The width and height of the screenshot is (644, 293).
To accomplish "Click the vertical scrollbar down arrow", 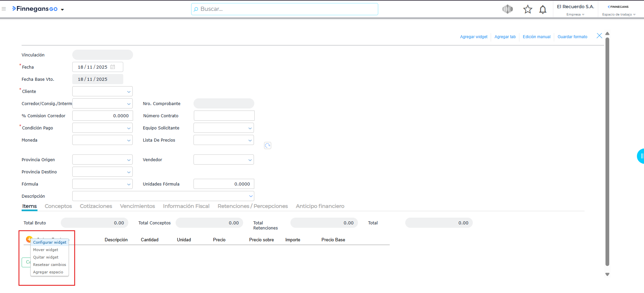I will 607,274.
